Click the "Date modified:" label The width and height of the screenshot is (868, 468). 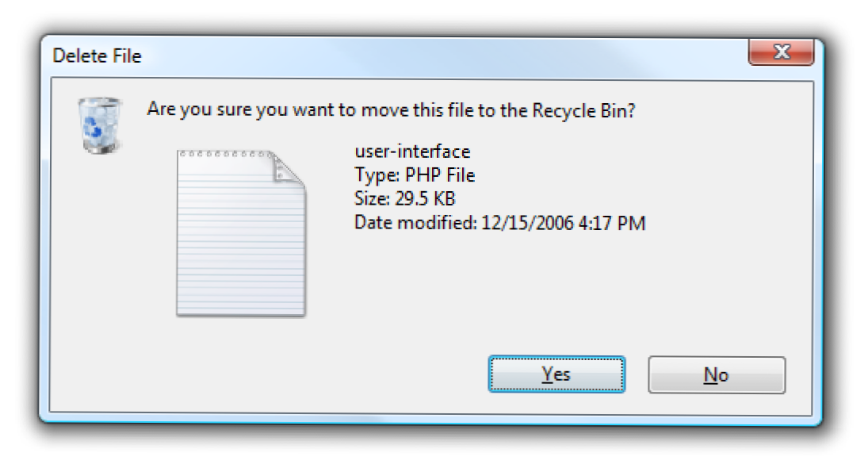[415, 223]
